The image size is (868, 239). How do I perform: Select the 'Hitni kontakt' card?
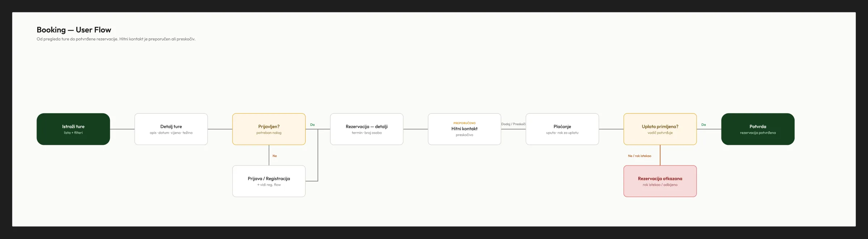[x=464, y=129]
